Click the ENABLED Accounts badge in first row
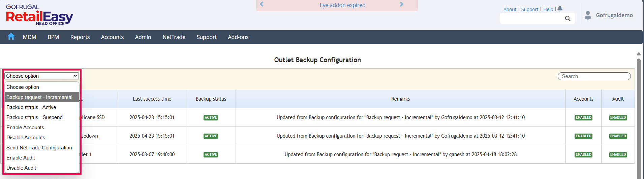 click(583, 118)
